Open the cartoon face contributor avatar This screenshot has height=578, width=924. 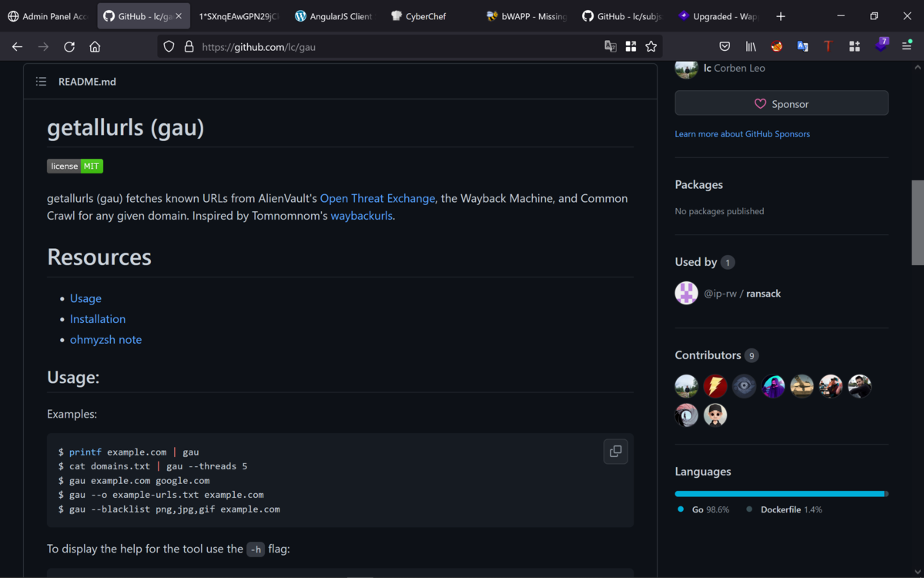[715, 415]
